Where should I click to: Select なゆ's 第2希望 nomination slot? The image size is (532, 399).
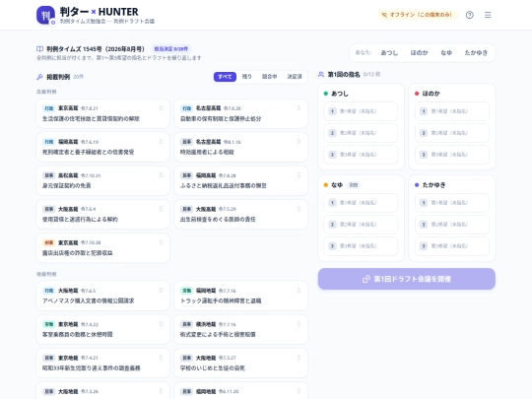click(x=361, y=225)
